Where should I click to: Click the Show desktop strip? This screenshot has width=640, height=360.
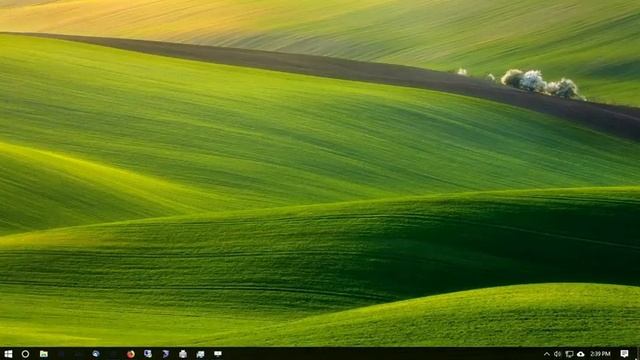point(638,354)
